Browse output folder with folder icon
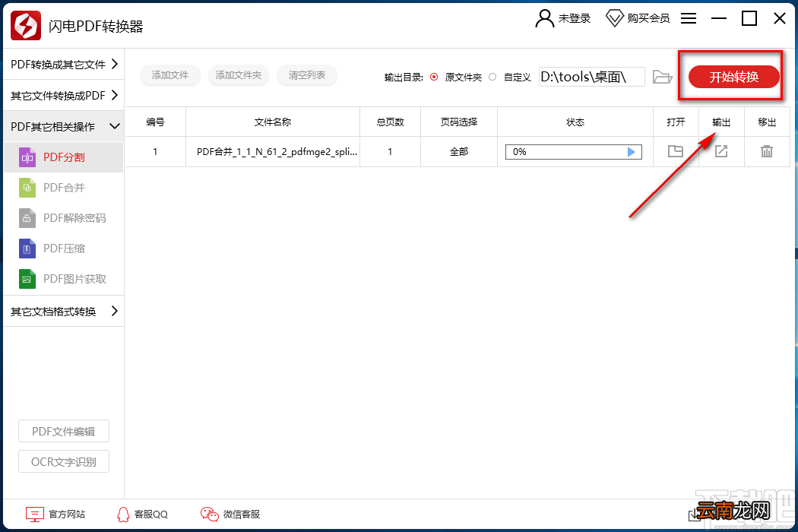The image size is (798, 532). point(663,77)
